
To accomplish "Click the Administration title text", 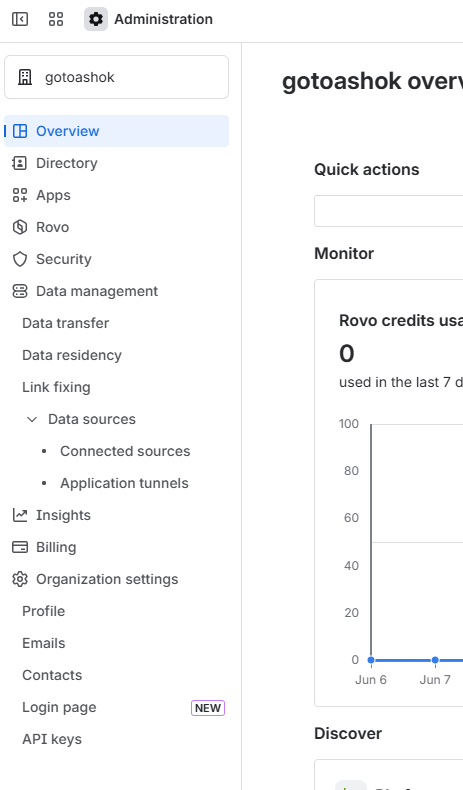I will (163, 19).
